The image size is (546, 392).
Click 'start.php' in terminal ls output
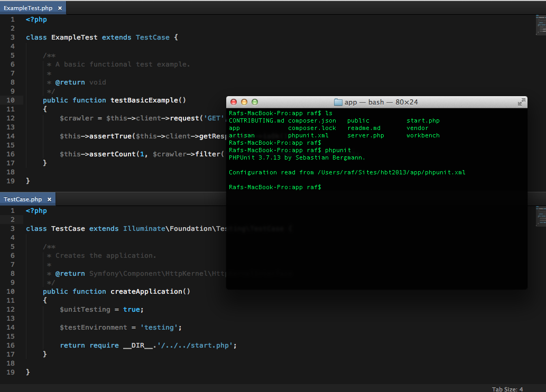pos(423,121)
